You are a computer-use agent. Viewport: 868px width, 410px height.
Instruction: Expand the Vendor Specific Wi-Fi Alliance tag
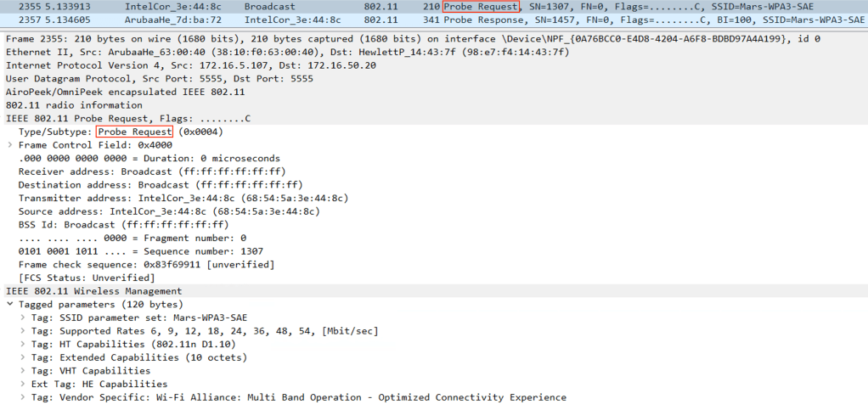click(22, 397)
